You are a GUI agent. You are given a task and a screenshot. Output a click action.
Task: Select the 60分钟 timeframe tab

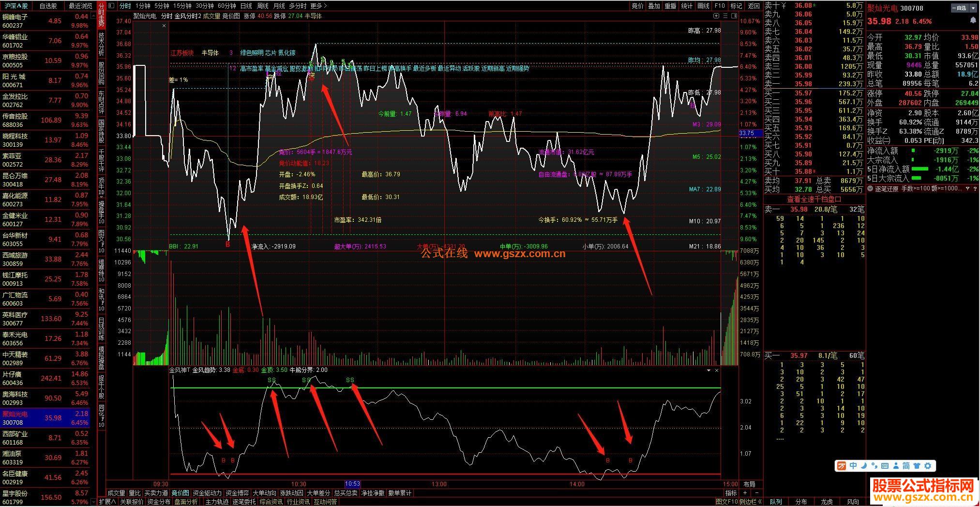[x=226, y=6]
